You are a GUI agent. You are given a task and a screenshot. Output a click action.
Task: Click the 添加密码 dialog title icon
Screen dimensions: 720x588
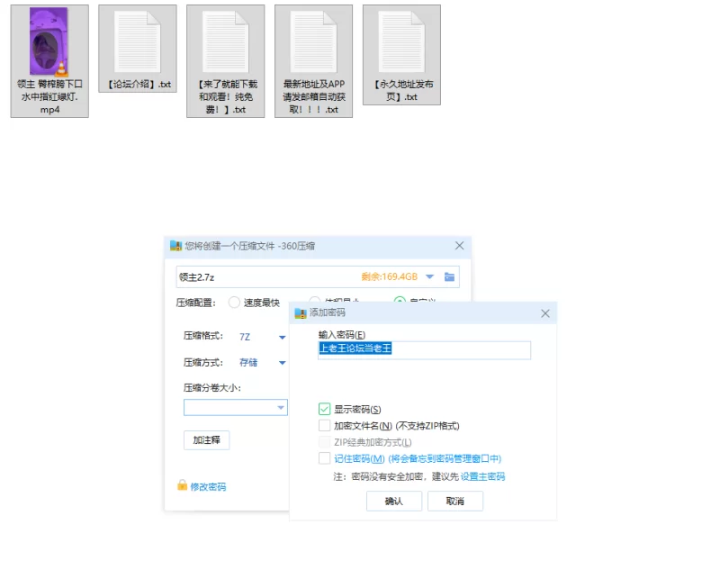pos(301,313)
